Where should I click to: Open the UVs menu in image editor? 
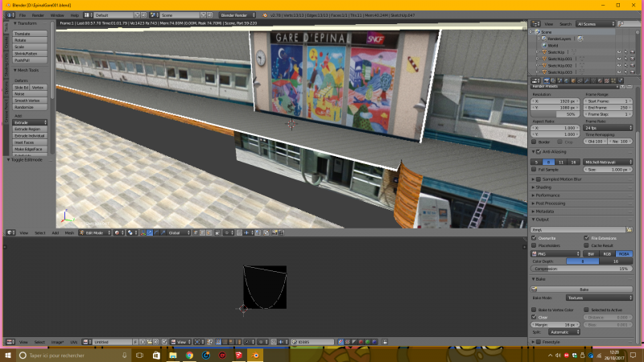73,342
